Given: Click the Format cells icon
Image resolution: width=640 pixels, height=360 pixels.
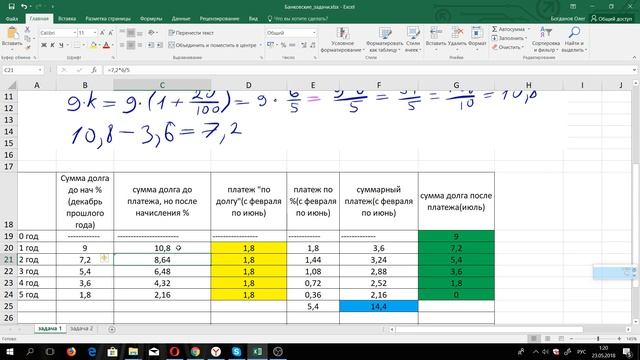Looking at the screenshot, I should pos(477,33).
